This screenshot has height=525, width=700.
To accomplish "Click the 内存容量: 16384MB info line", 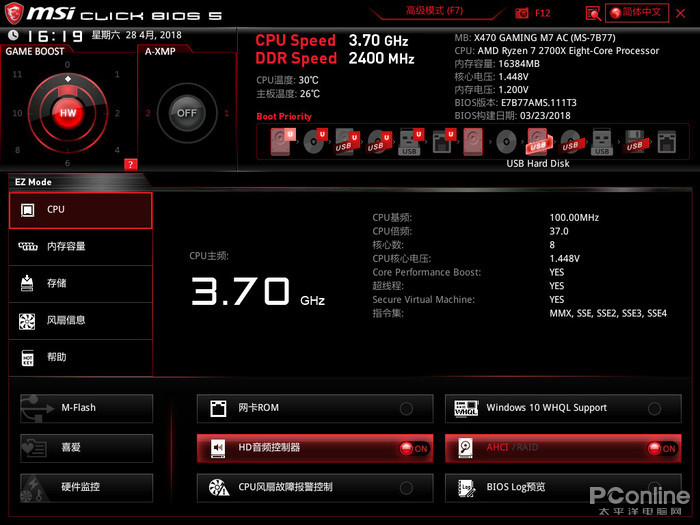I will coord(497,64).
